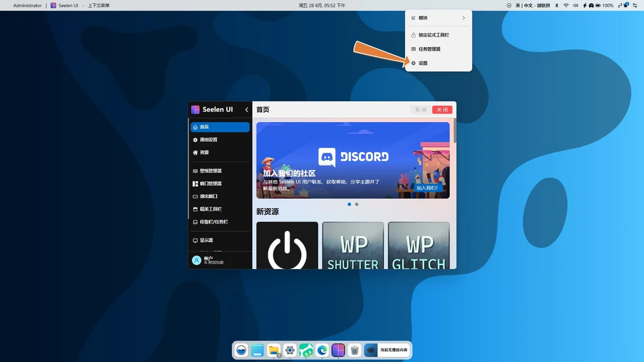644x362 pixels.
Task: Click Administrator in the top bar
Action: pyautogui.click(x=27, y=5)
